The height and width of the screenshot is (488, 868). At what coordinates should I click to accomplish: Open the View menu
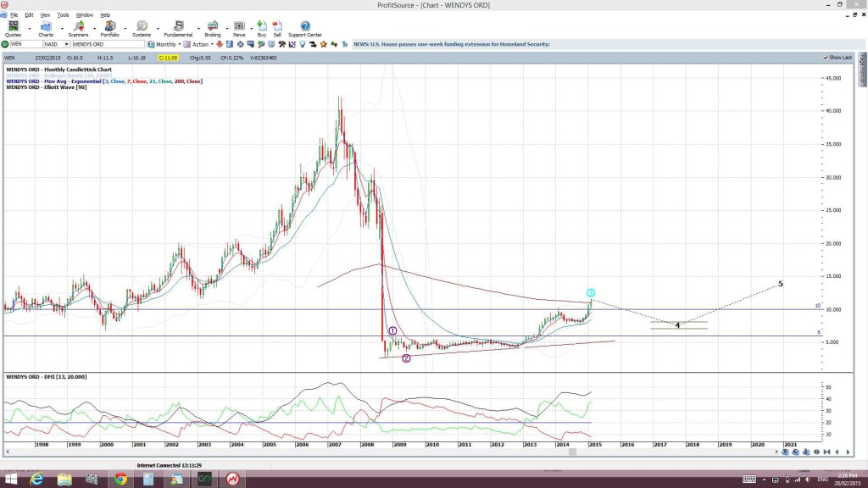point(46,15)
